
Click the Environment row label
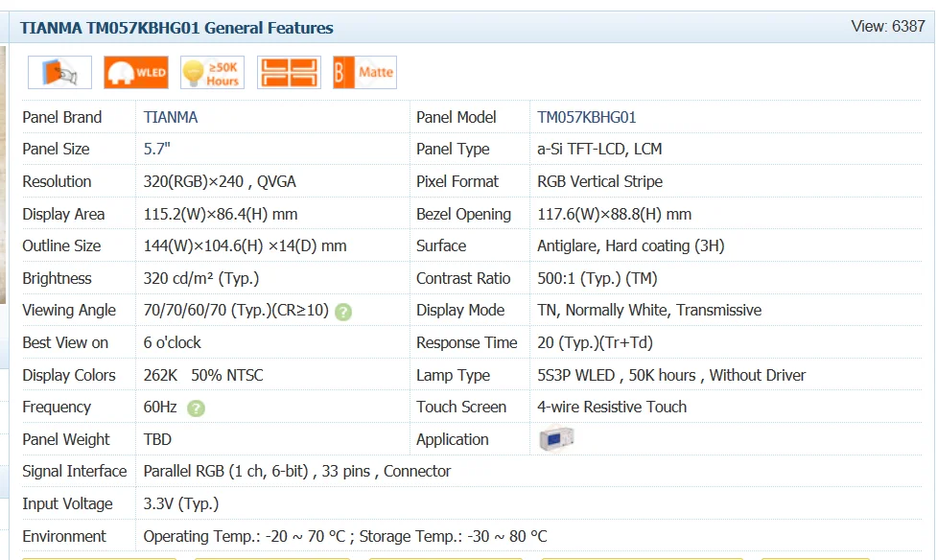[x=64, y=536]
